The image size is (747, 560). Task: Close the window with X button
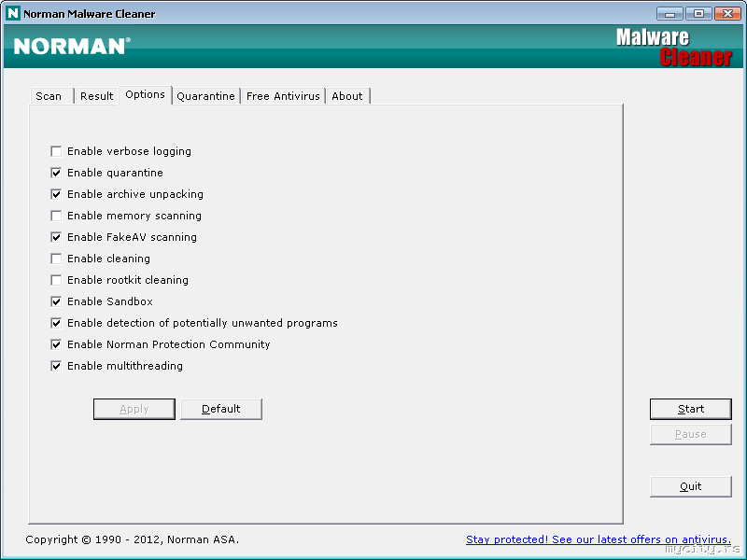coord(728,14)
